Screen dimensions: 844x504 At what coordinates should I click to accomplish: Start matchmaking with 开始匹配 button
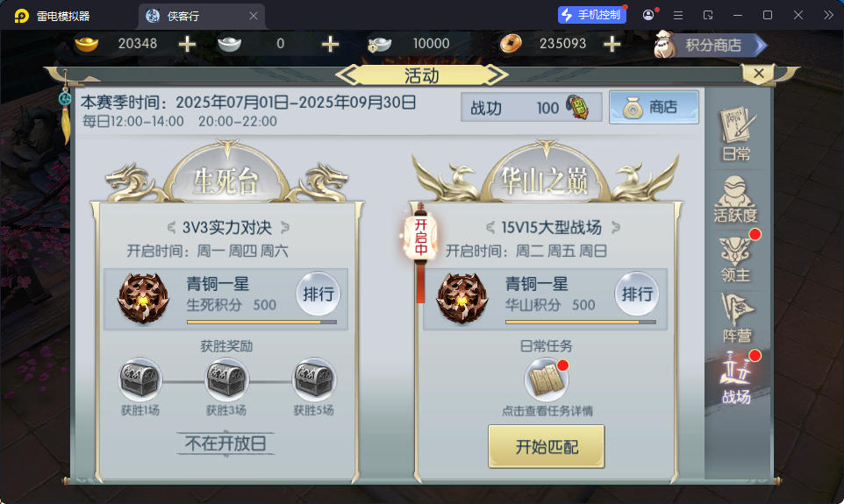coord(547,446)
